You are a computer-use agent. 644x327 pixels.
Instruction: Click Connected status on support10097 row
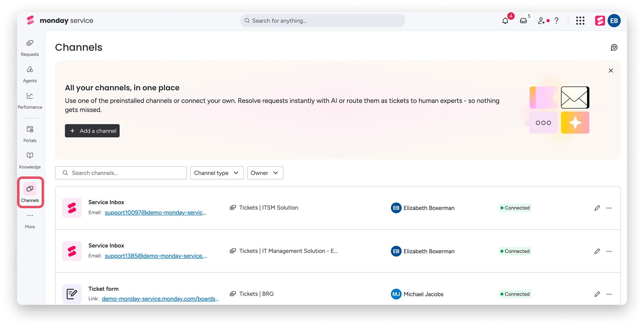coord(515,208)
